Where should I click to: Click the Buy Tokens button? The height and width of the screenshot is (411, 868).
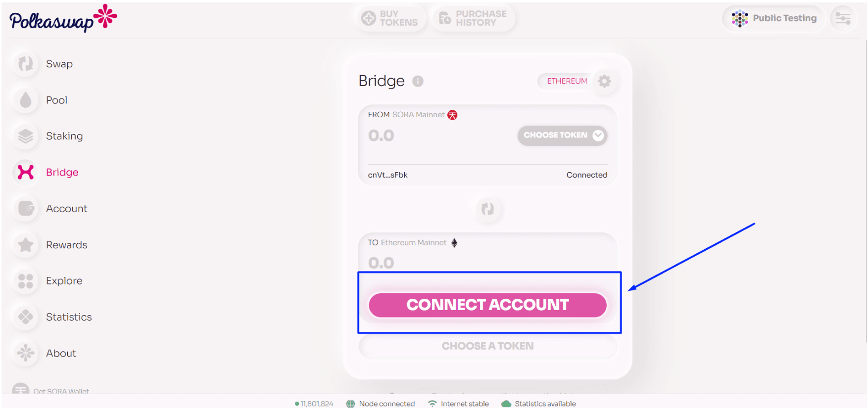[x=390, y=18]
